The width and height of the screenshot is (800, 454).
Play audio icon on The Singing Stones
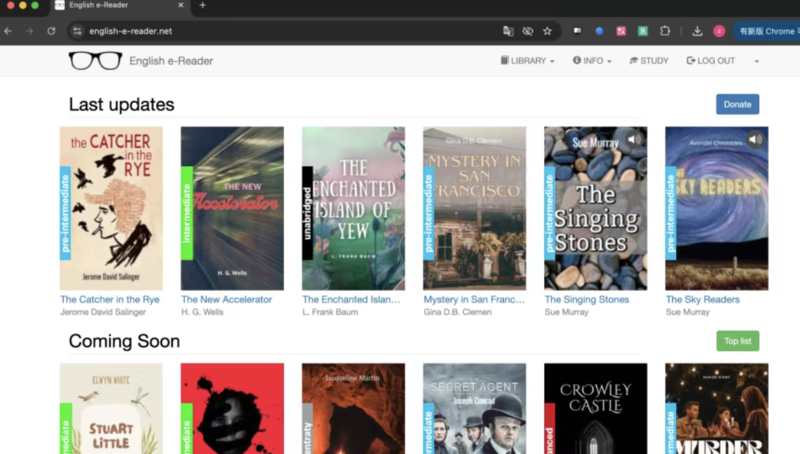click(x=634, y=139)
